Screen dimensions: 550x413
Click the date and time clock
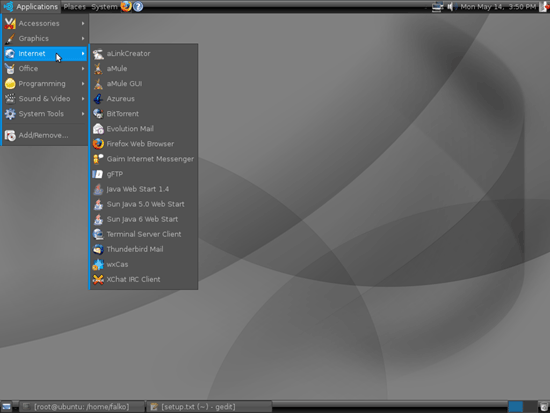[498, 7]
